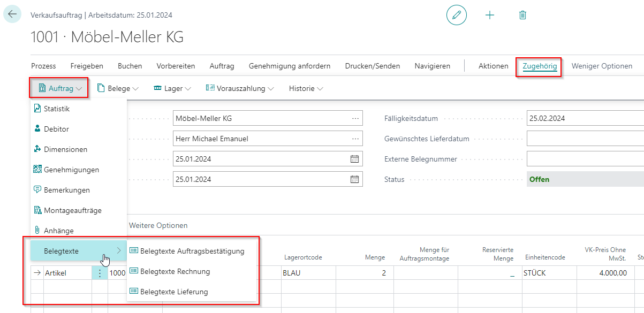Open lookup ellipsis for Möbel-Meller KG field

355,118
